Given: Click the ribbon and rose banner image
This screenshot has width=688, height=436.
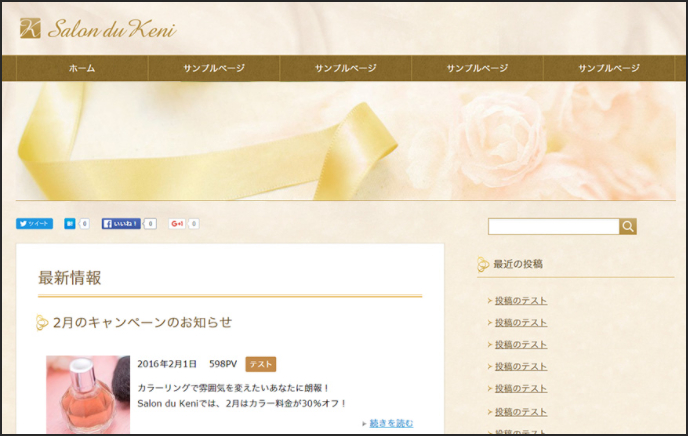Looking at the screenshot, I should coord(346,141).
